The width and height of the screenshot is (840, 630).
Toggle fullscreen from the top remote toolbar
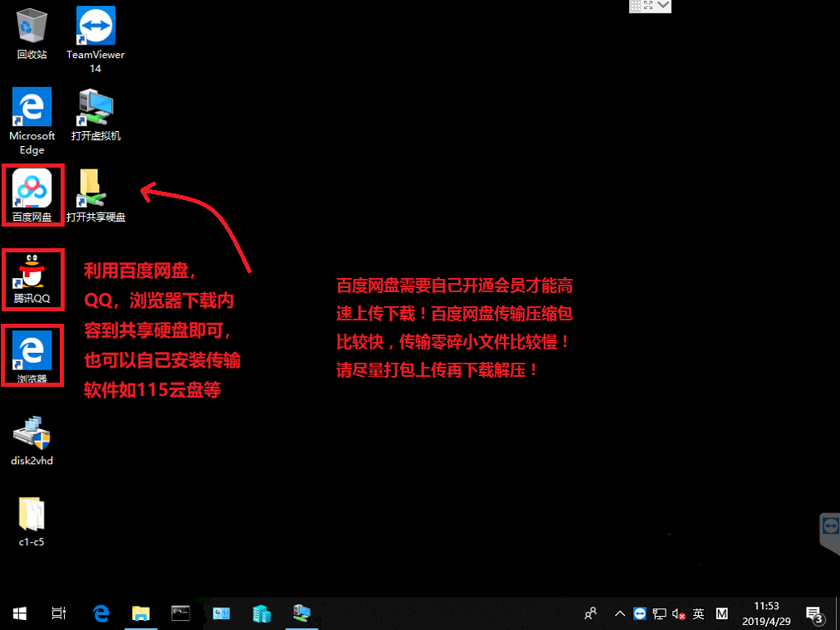(648, 5)
